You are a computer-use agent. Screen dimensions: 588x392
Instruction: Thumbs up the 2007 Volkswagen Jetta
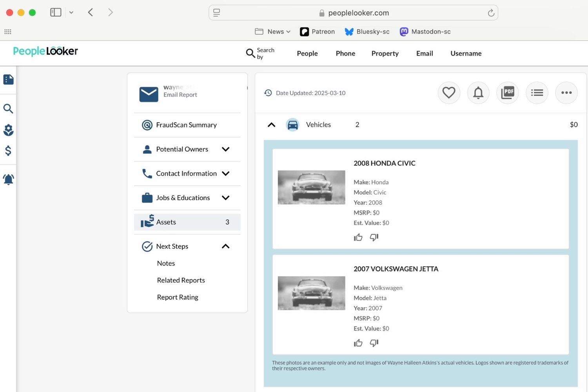358,343
